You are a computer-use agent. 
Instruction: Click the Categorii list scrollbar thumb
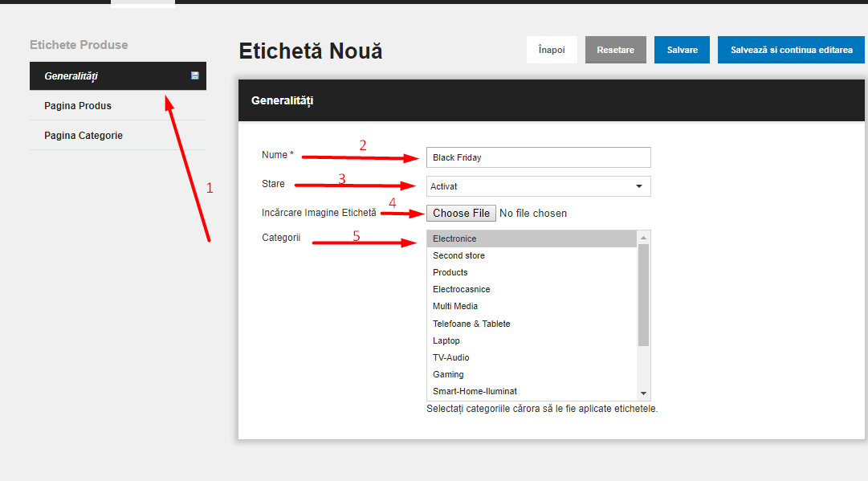coord(643,295)
